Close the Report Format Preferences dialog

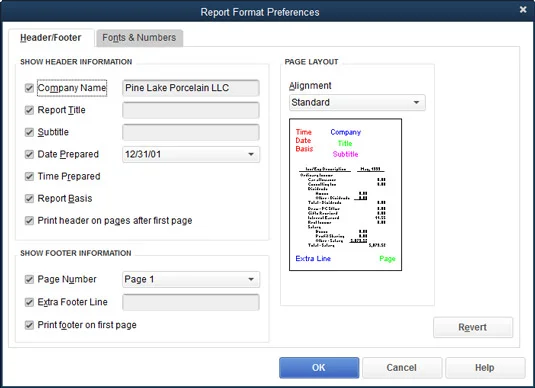523,10
